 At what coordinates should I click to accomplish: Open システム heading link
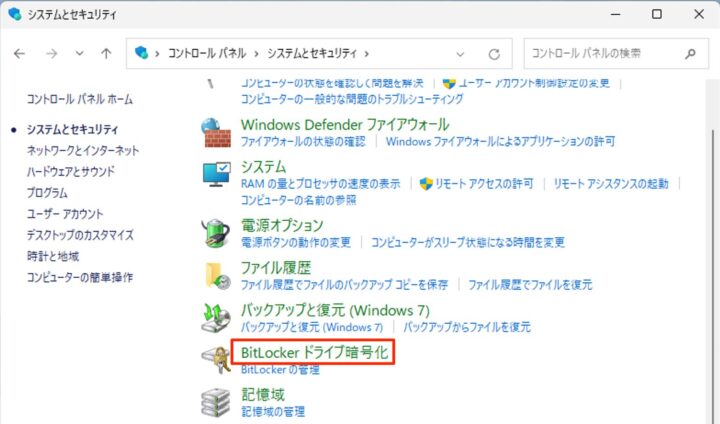click(264, 166)
